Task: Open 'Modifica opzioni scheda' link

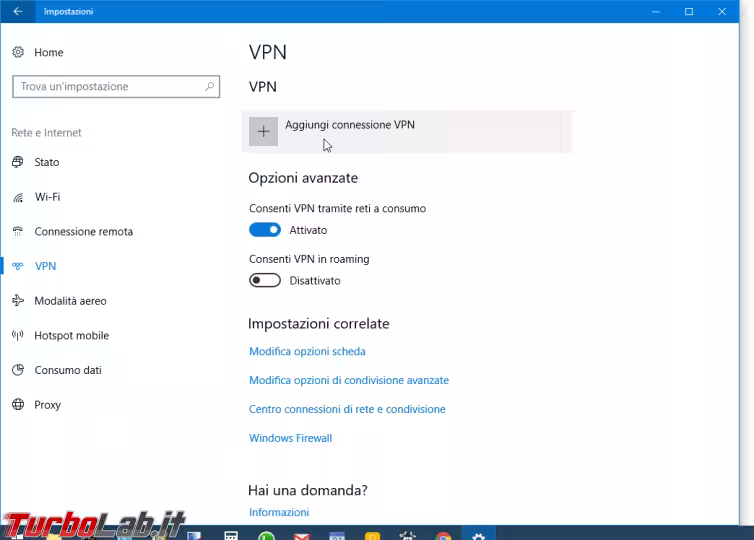Action: coord(307,352)
